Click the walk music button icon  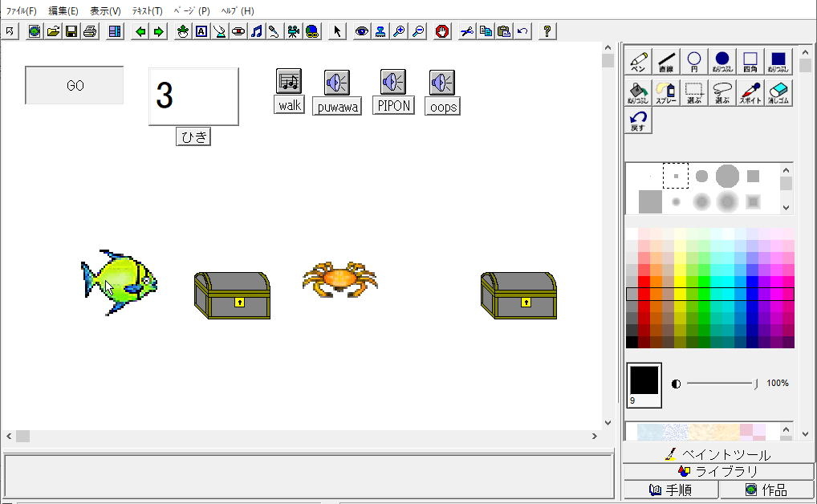point(289,81)
